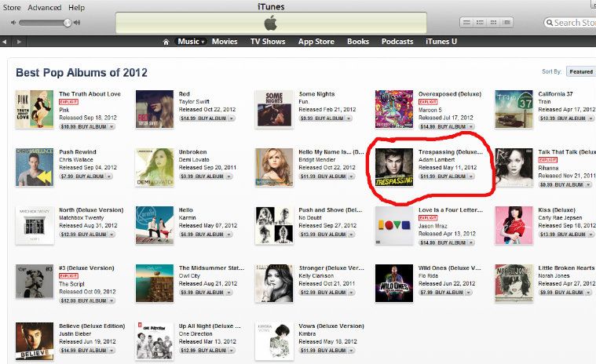Click the high volume speaker icon
Image resolution: width=596 pixels, height=364 pixels.
click(77, 23)
